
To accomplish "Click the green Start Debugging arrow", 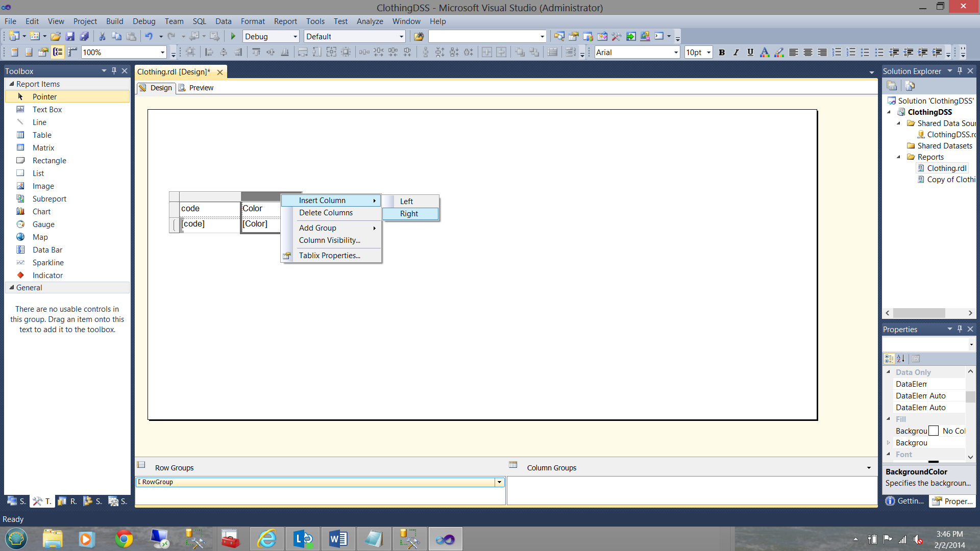I will tap(233, 36).
